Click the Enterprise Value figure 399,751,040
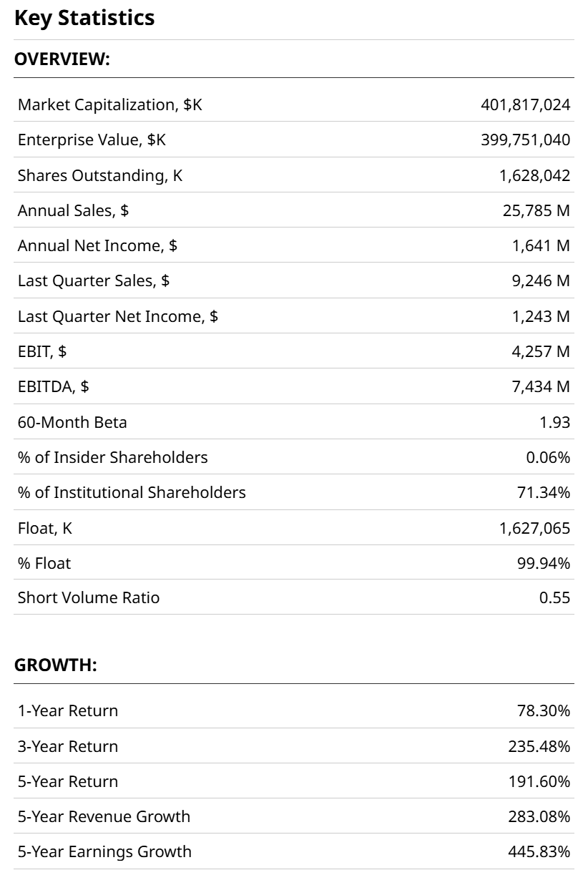 click(525, 140)
